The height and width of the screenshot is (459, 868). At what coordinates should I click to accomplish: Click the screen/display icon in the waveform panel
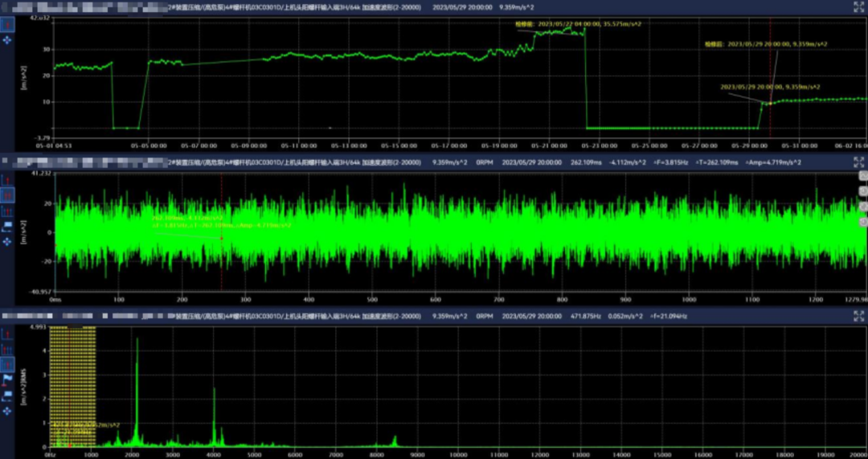(7, 224)
